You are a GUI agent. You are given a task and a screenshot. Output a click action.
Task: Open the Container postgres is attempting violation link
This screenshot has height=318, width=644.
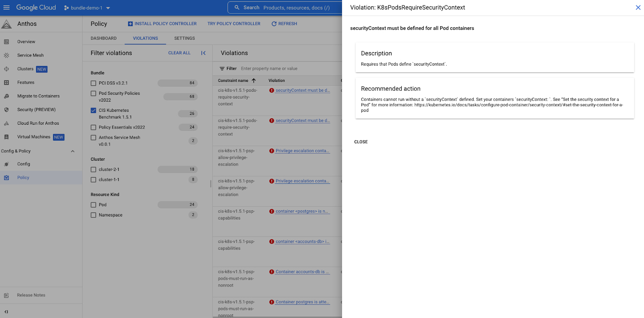[x=303, y=302]
